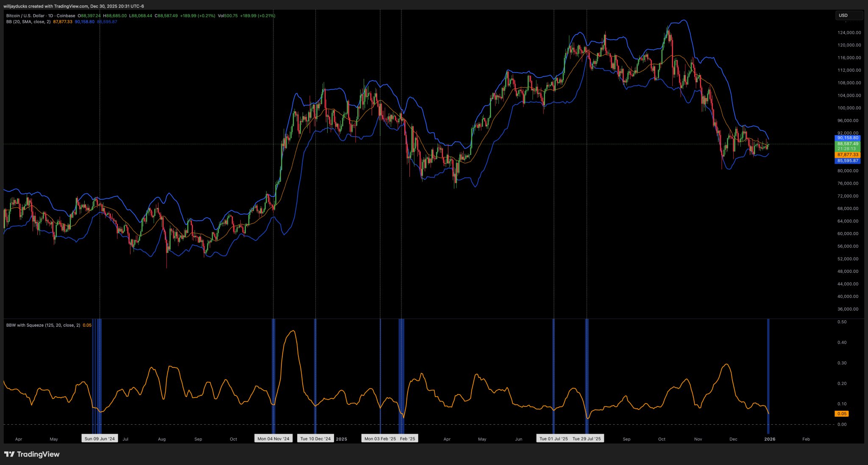The width and height of the screenshot is (868, 465).
Task: Click the blue 85,595.87 lower band label
Action: pyautogui.click(x=847, y=161)
